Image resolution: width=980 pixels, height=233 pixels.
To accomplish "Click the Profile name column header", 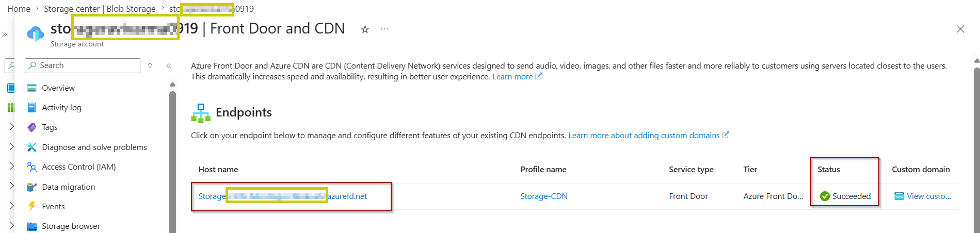I will [543, 170].
